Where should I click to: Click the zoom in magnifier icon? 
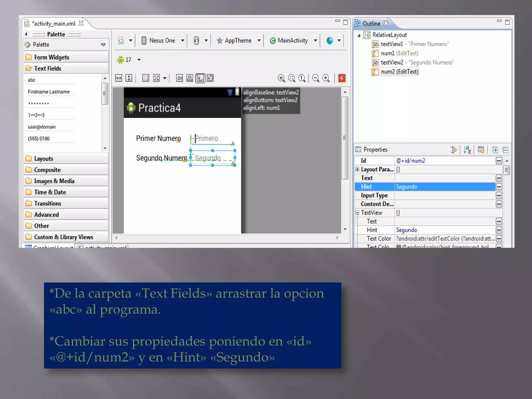tap(326, 78)
